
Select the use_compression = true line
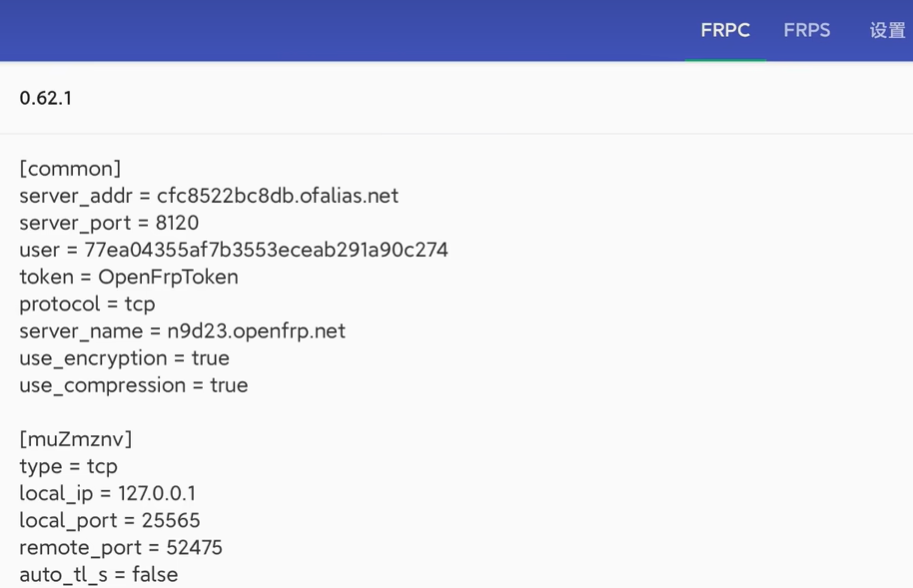pyautogui.click(x=134, y=385)
